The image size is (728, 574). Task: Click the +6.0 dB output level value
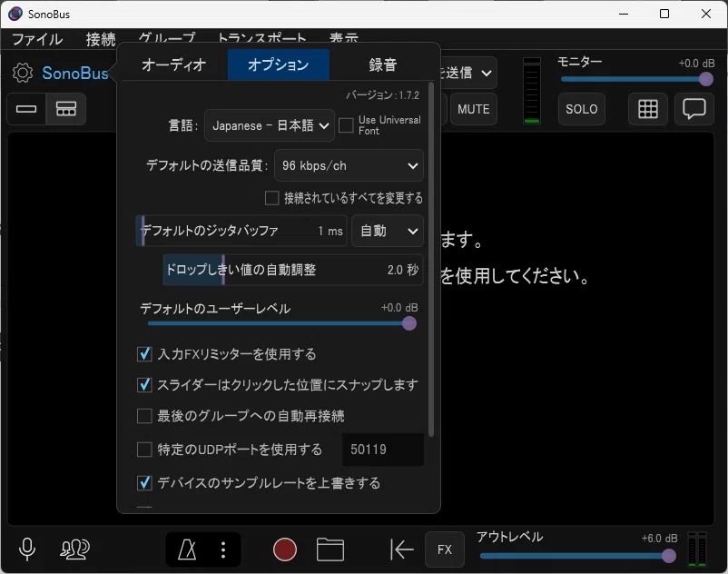[659, 539]
